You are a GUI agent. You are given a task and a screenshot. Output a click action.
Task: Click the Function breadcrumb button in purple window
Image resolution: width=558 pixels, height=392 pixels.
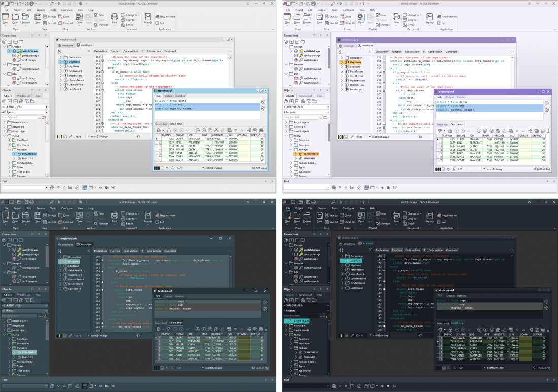(397, 52)
